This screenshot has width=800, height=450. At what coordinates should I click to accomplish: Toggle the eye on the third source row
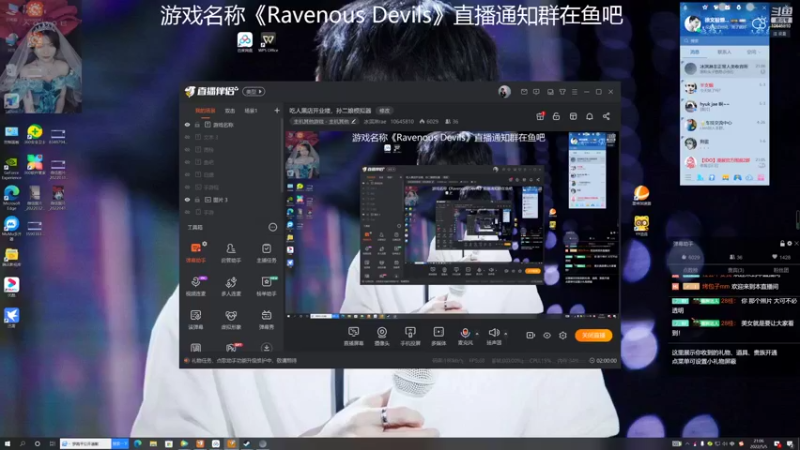tap(187, 149)
